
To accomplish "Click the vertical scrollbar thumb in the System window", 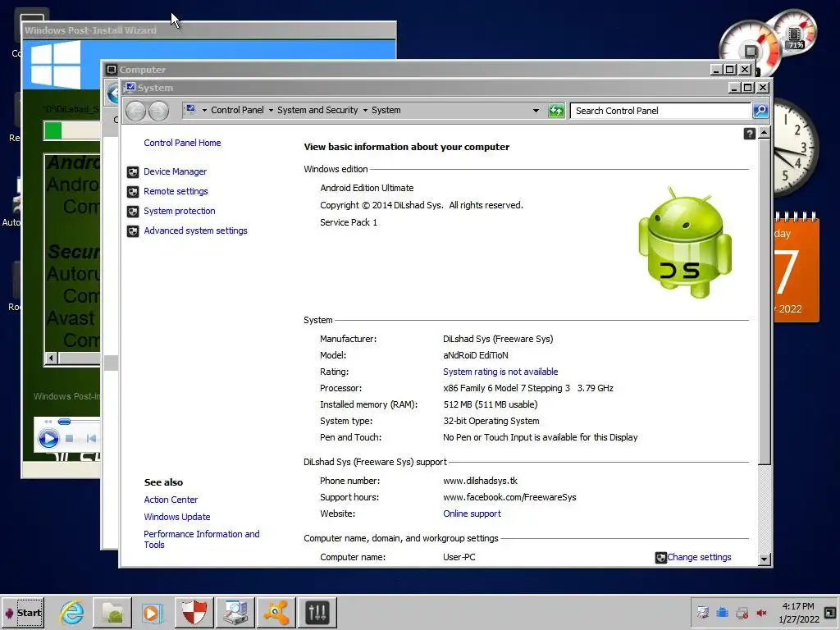I will coord(765,301).
